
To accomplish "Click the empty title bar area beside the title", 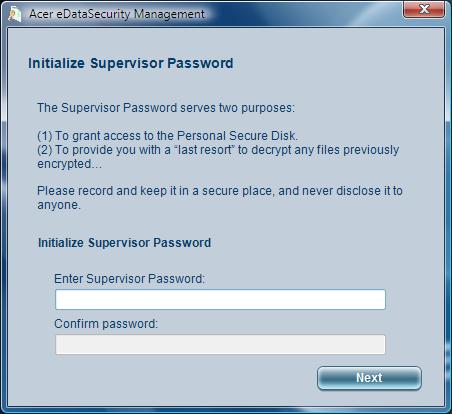I will click(x=300, y=14).
